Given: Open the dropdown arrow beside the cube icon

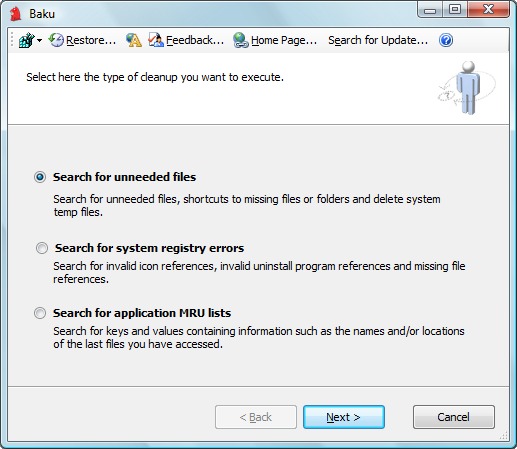Looking at the screenshot, I should (x=40, y=41).
